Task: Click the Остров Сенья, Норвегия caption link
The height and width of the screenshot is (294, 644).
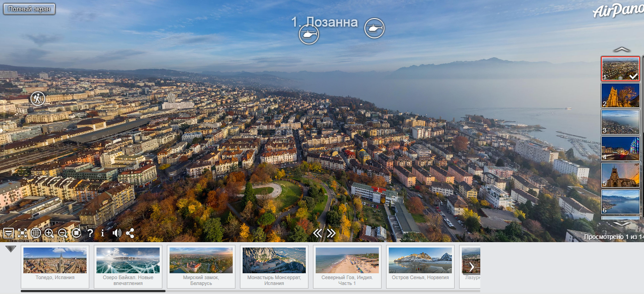Action: coord(420,277)
